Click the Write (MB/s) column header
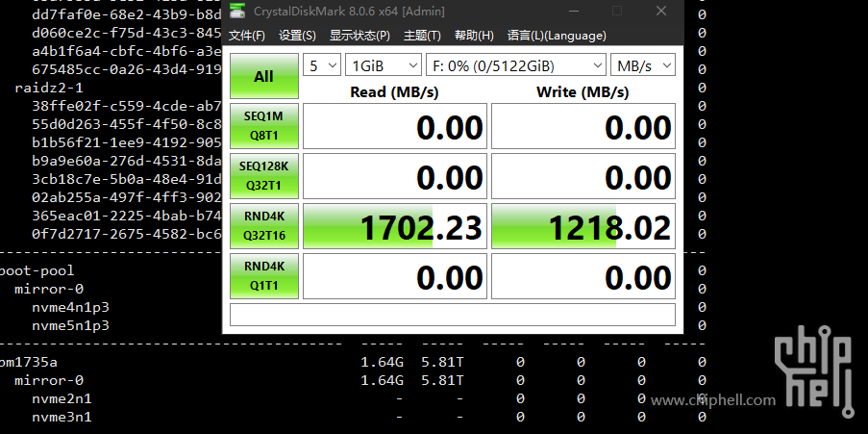This screenshot has width=868, height=434. [x=583, y=92]
